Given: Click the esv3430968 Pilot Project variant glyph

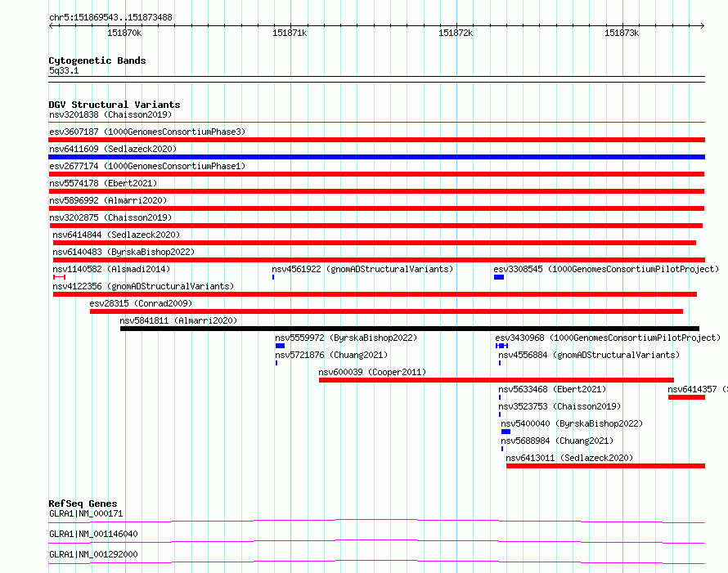Looking at the screenshot, I should pyautogui.click(x=502, y=346).
